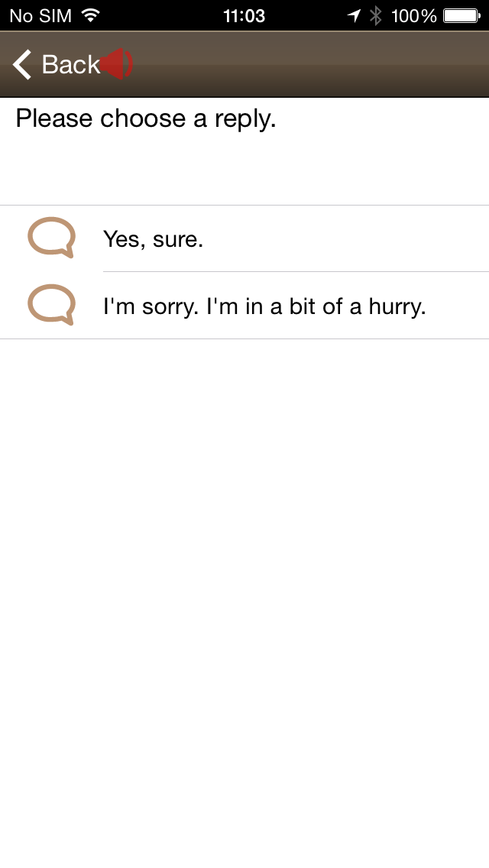Tap the brown navigation bar's empty area
The height and width of the screenshot is (868, 489).
click(310, 64)
